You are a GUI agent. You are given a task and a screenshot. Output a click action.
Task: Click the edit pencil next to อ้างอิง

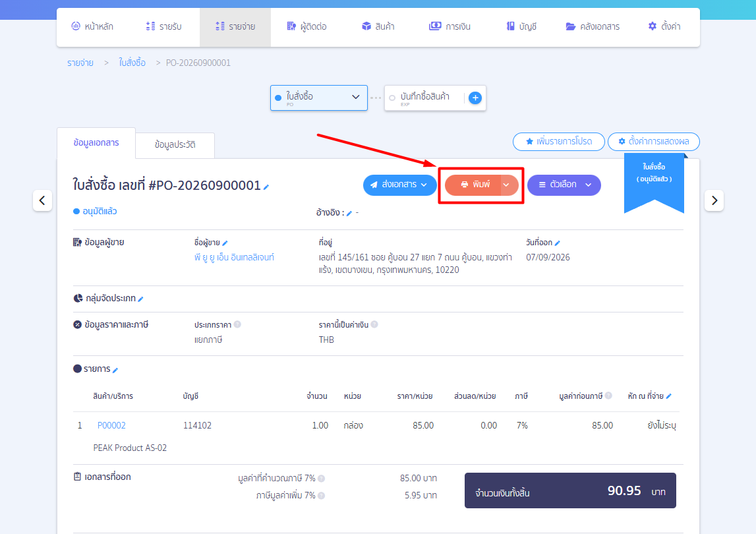[349, 213]
